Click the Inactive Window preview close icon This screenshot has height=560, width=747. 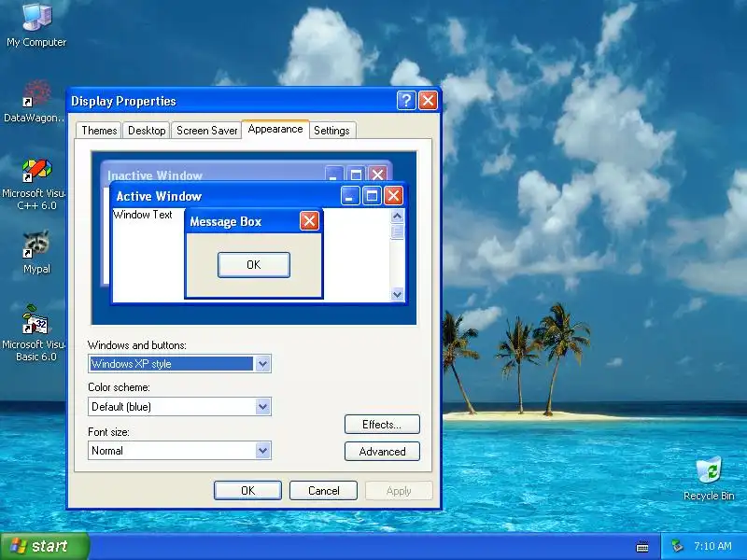(378, 174)
